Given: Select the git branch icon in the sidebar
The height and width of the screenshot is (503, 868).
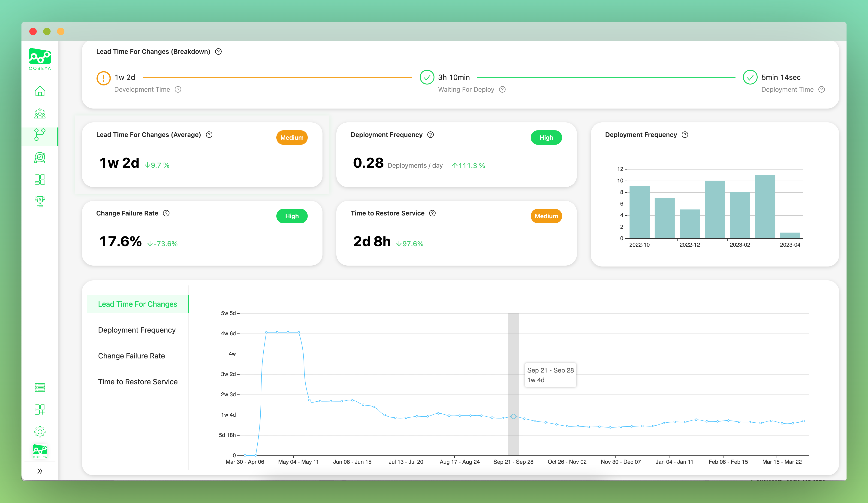Looking at the screenshot, I should [x=40, y=135].
